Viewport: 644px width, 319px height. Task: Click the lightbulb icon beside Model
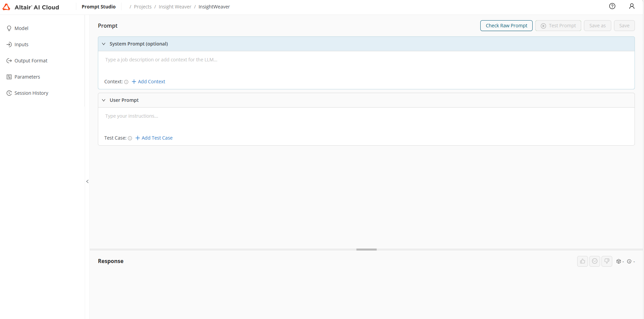tap(9, 28)
